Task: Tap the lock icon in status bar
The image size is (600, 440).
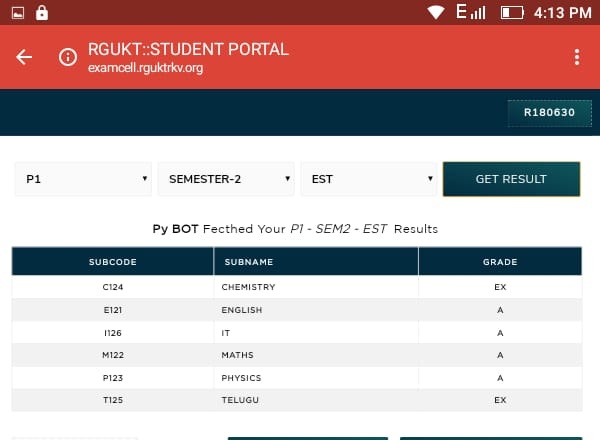Action: tap(42, 13)
